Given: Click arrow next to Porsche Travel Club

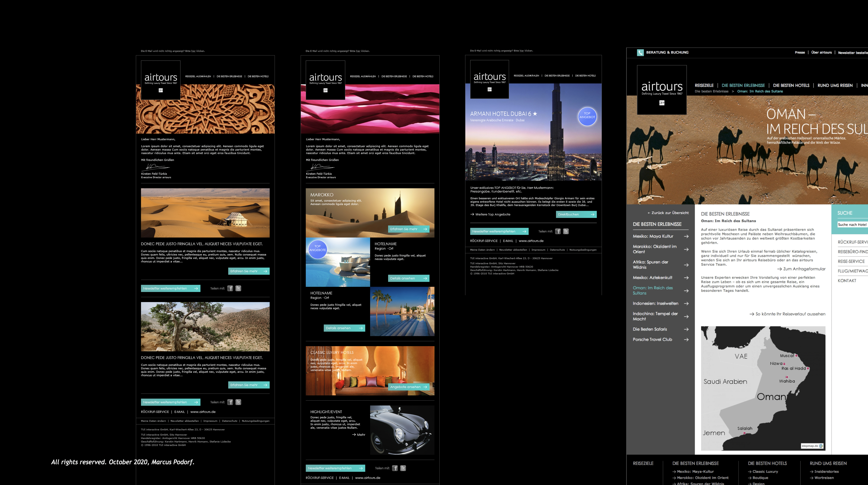Looking at the screenshot, I should click(x=686, y=340).
